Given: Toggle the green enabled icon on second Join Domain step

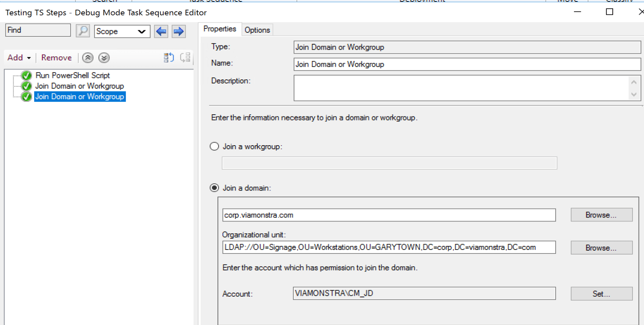Looking at the screenshot, I should coord(26,96).
